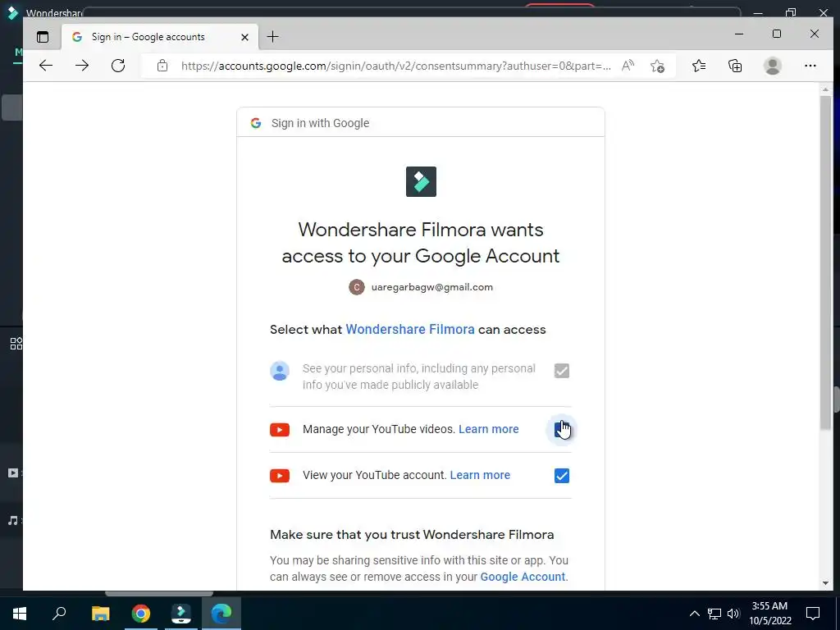Switch to Microsoft Edge in the taskbar

(x=221, y=614)
